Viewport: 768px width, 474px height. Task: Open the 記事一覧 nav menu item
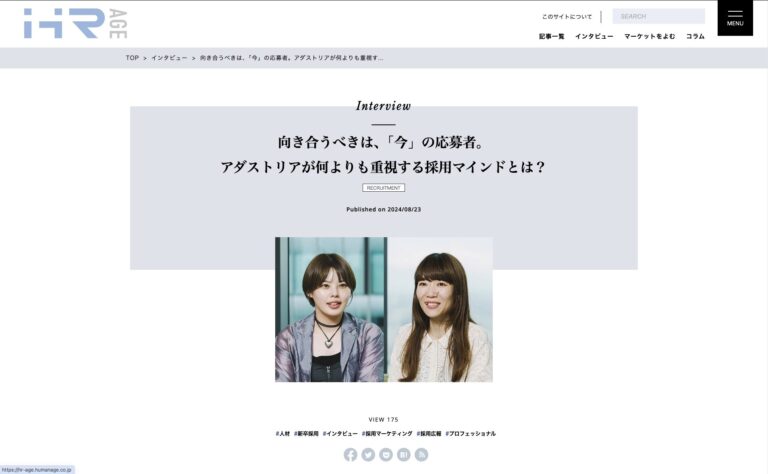(x=552, y=36)
